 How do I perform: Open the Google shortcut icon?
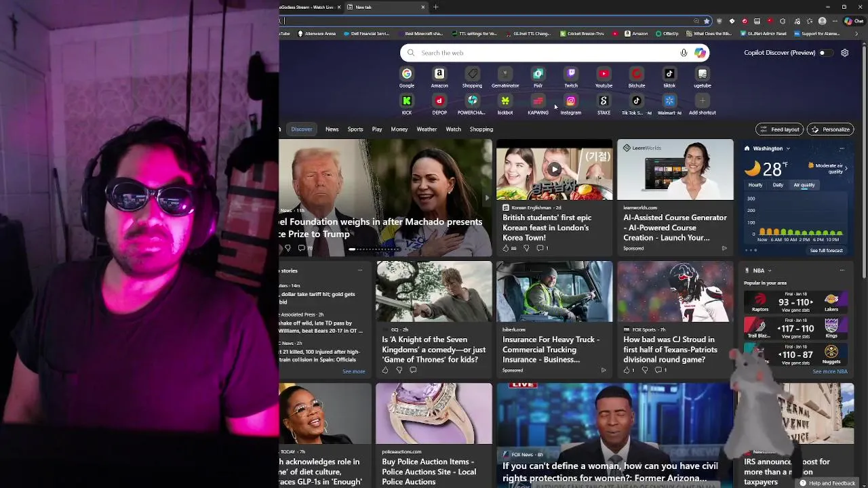tap(407, 73)
